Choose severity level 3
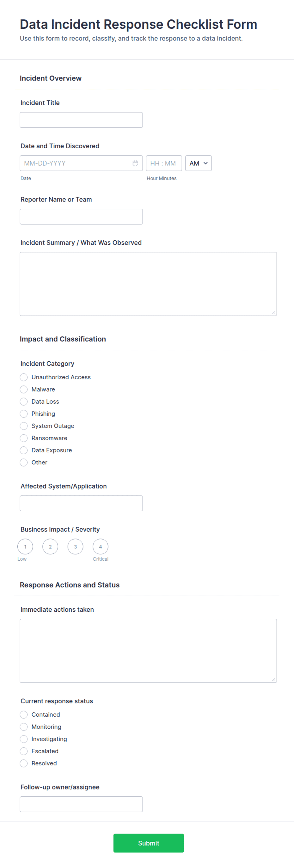The height and width of the screenshot is (868, 294). tap(75, 546)
